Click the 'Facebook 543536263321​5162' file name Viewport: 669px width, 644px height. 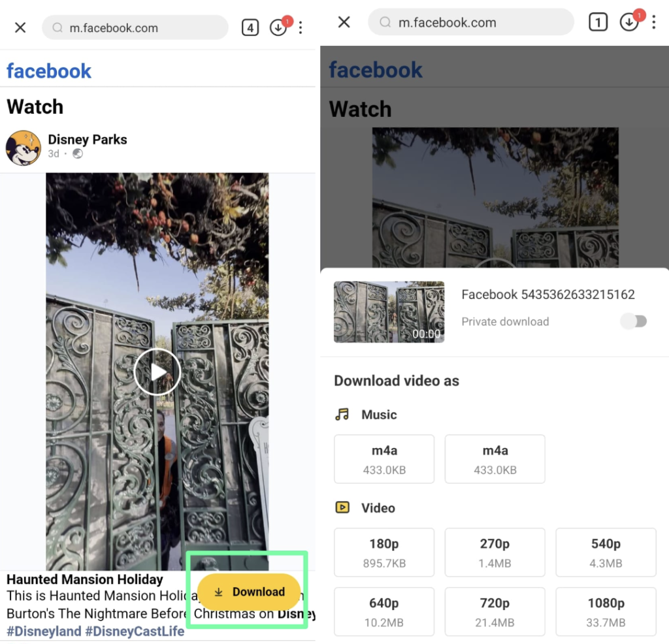tap(548, 295)
